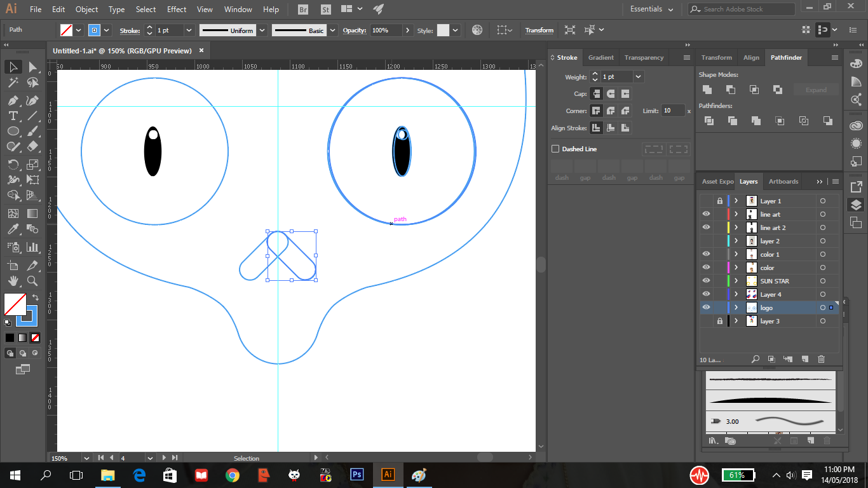Click the Divide pathfinder icon
The height and width of the screenshot is (488, 868).
point(709,121)
